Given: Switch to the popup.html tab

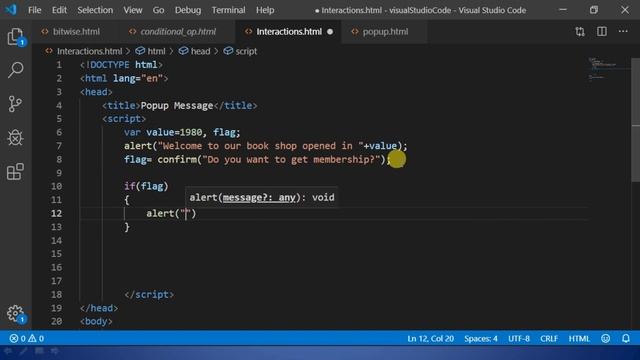Looking at the screenshot, I should tap(385, 31).
